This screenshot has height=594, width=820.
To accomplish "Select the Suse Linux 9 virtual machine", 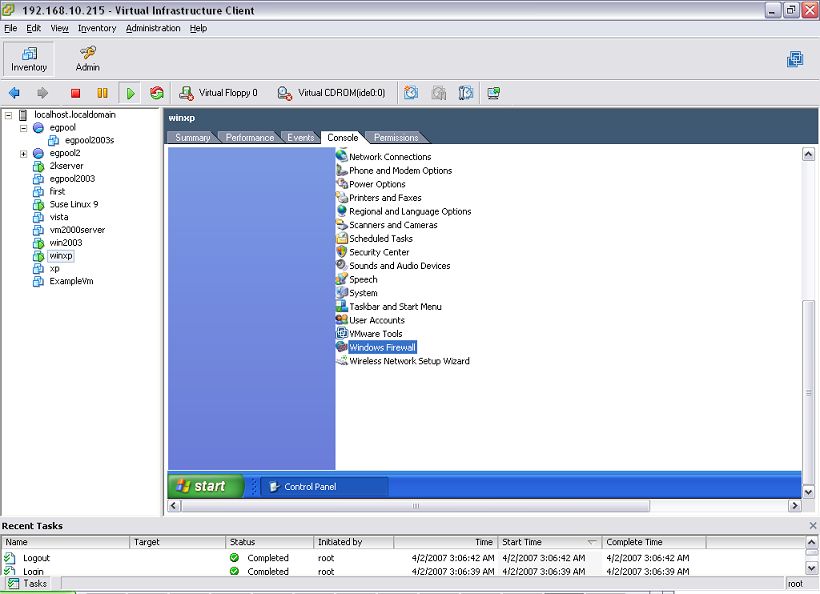I will click(65, 204).
